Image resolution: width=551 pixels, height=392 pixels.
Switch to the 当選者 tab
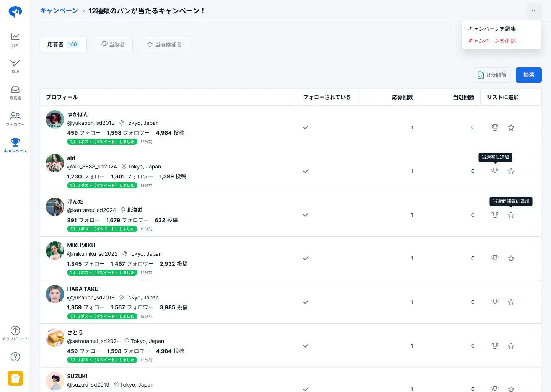point(113,44)
